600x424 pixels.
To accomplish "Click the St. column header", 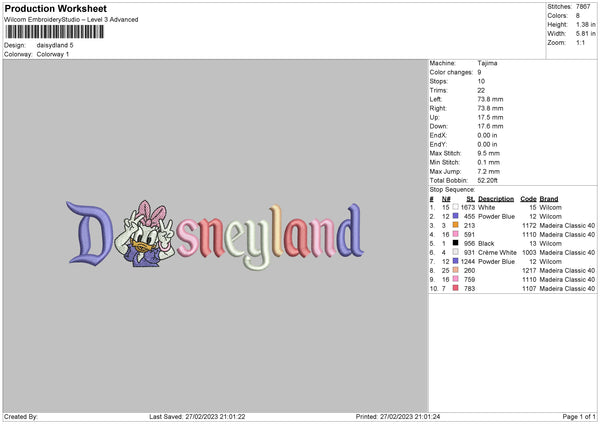I will point(471,199).
